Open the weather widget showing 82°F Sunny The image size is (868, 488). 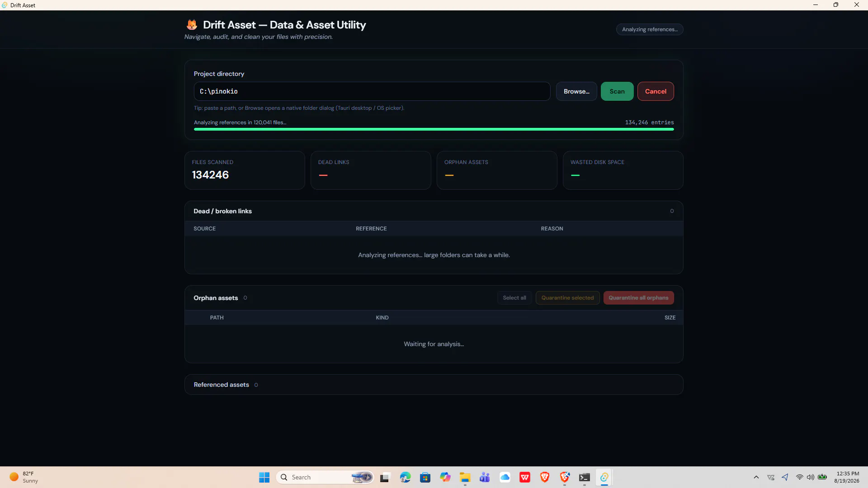point(24,477)
